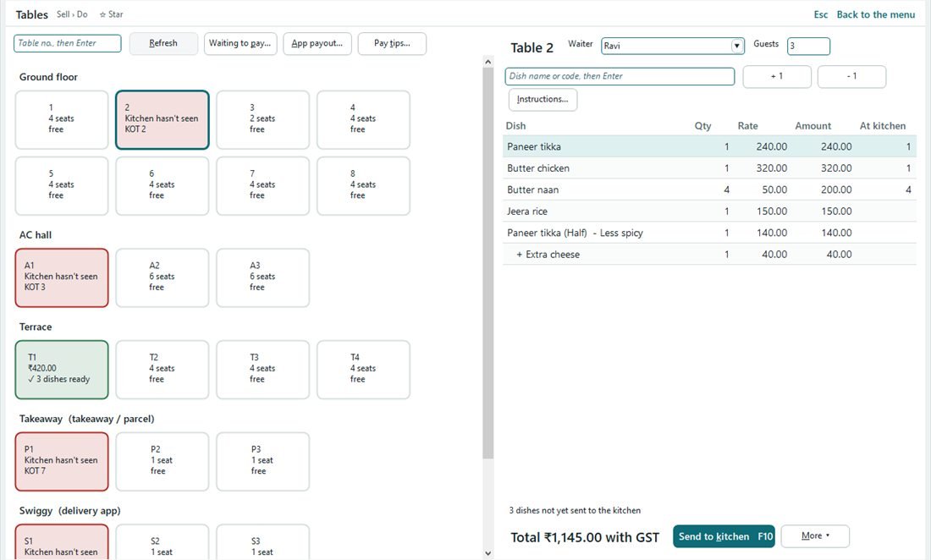Image resolution: width=931 pixels, height=560 pixels.
Task: Click the minus 1 quantity button
Action: tap(851, 76)
